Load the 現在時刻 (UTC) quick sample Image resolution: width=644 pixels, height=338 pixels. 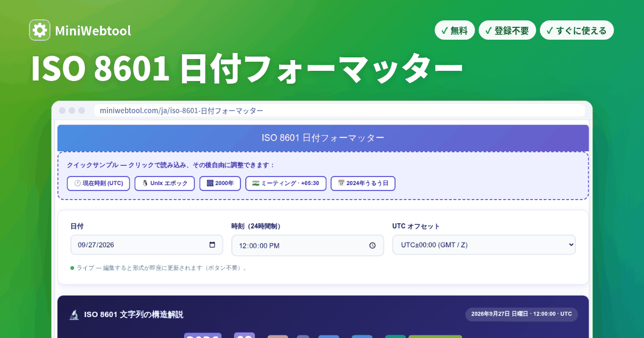[99, 183]
